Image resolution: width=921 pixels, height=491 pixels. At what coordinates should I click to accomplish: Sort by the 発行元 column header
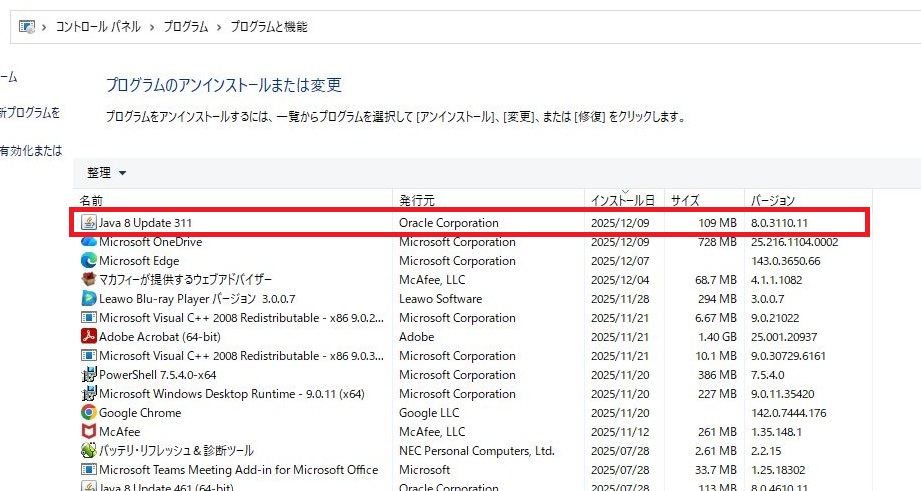point(417,200)
